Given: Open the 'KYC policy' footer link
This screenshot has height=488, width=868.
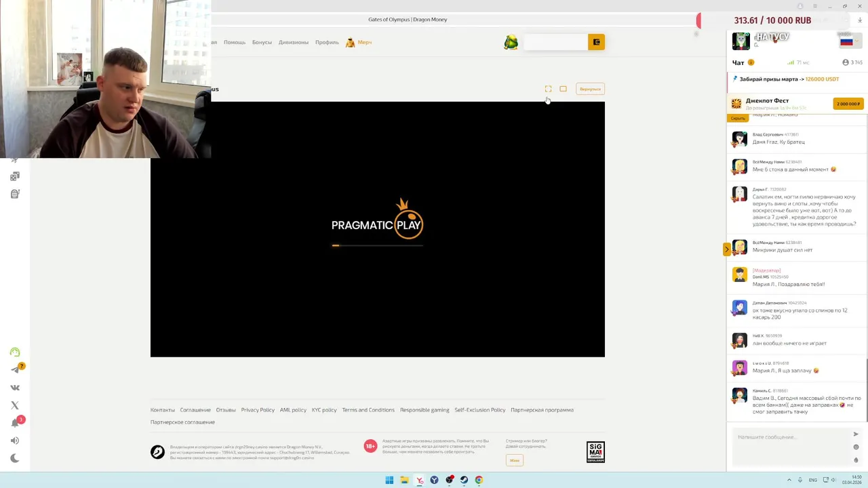Looking at the screenshot, I should tap(324, 410).
